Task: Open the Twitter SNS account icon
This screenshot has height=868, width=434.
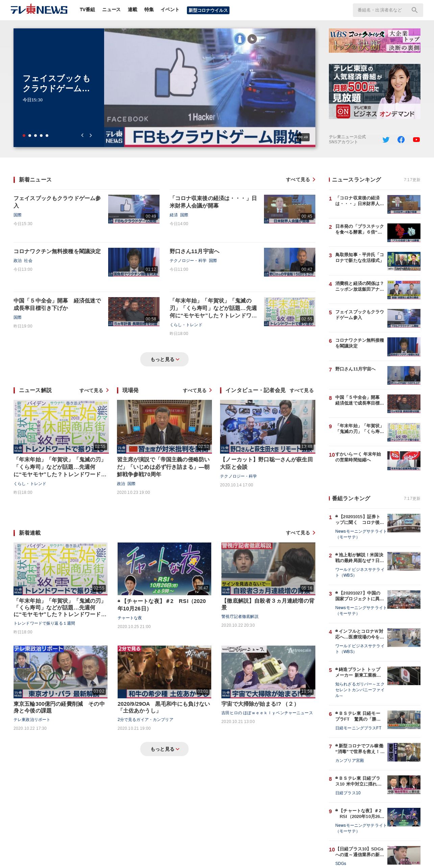Action: (x=386, y=140)
